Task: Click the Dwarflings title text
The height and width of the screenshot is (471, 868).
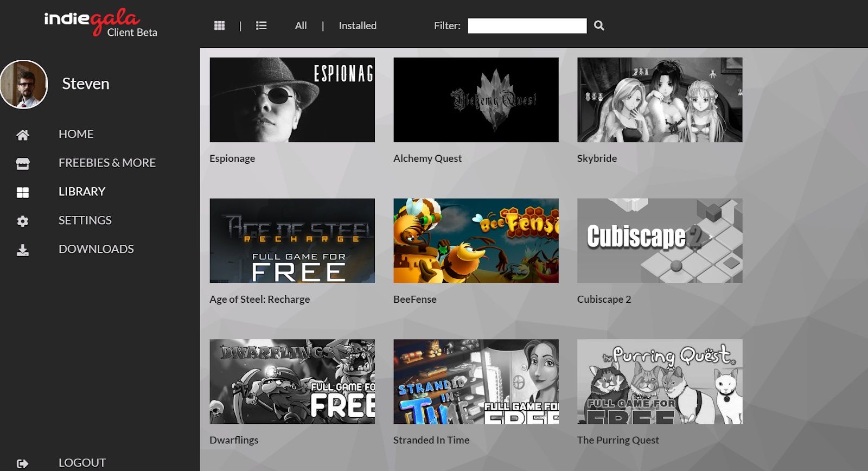Action: [234, 441]
